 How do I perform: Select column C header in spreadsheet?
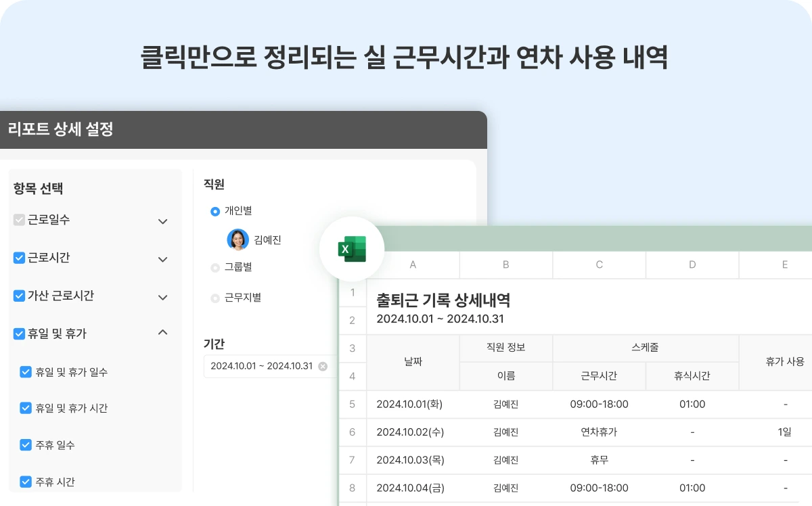(599, 265)
